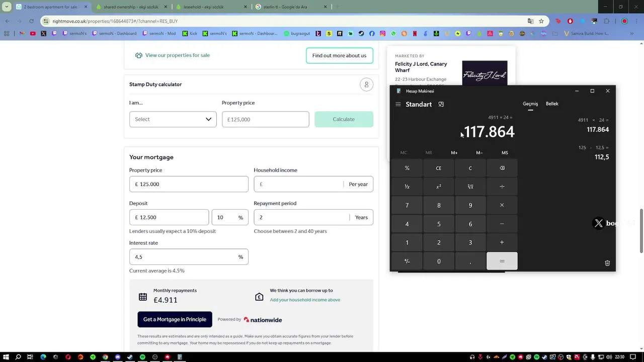644x362 pixels.
Task: Click the M+ memory add key
Action: point(454,152)
